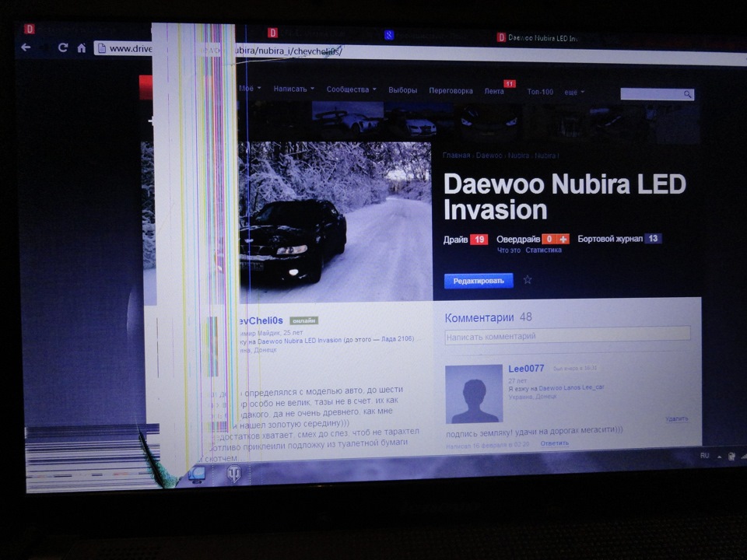Click the онлайн status badge
Image resolution: width=747 pixels, height=560 pixels.
[x=303, y=321]
